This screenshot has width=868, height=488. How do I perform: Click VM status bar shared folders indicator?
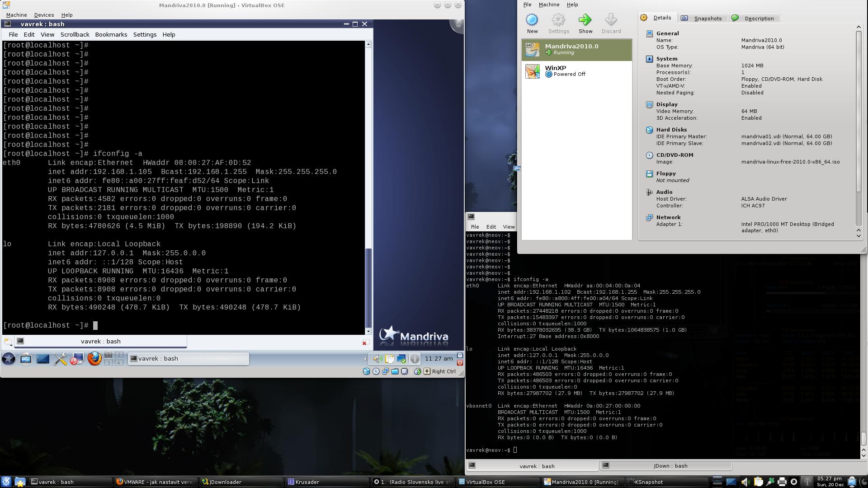click(x=395, y=371)
